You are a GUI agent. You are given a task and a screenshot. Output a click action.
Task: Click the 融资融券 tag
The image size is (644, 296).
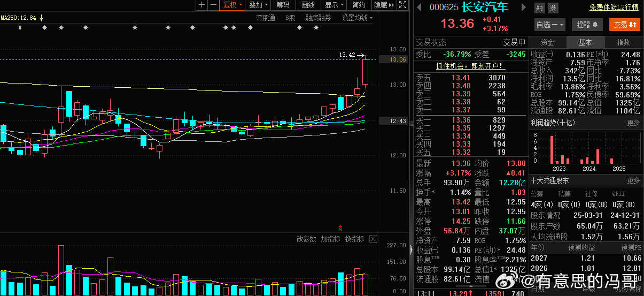pyautogui.click(x=318, y=18)
